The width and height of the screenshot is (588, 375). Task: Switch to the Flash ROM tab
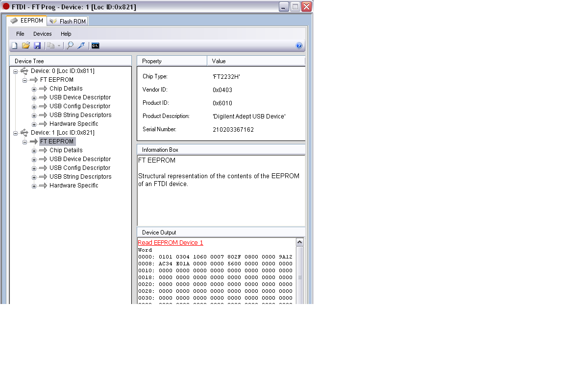(x=68, y=21)
